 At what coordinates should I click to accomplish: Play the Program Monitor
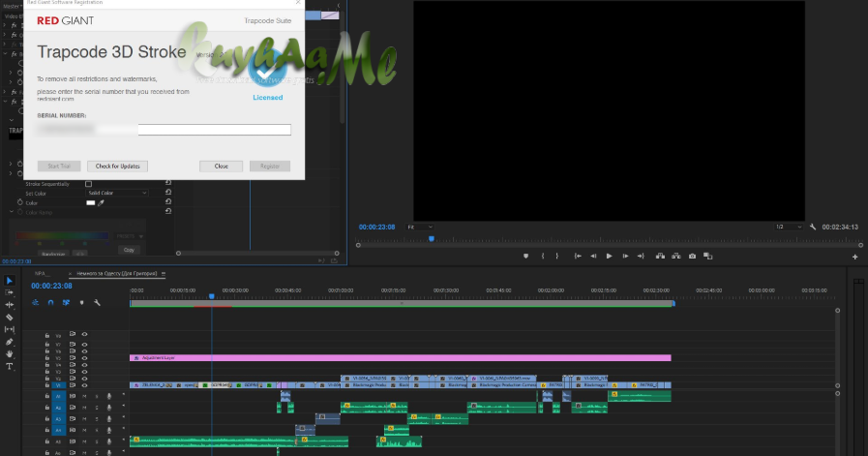tap(609, 256)
